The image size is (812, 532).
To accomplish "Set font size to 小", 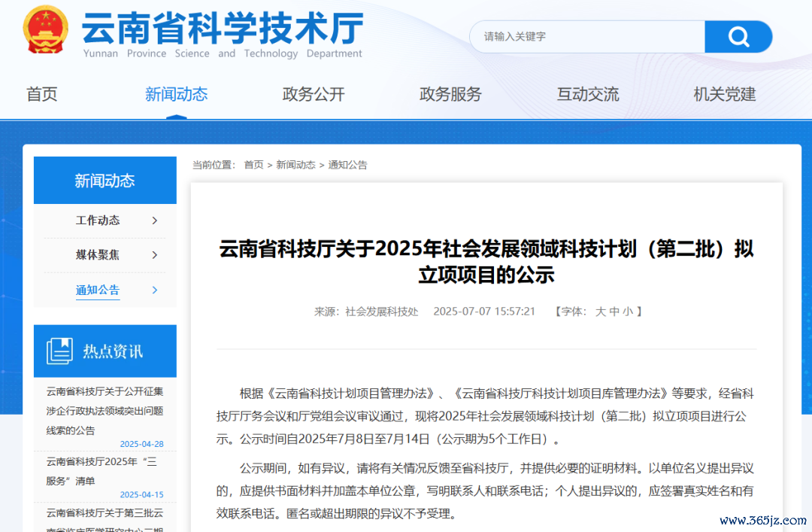I will coord(628,312).
